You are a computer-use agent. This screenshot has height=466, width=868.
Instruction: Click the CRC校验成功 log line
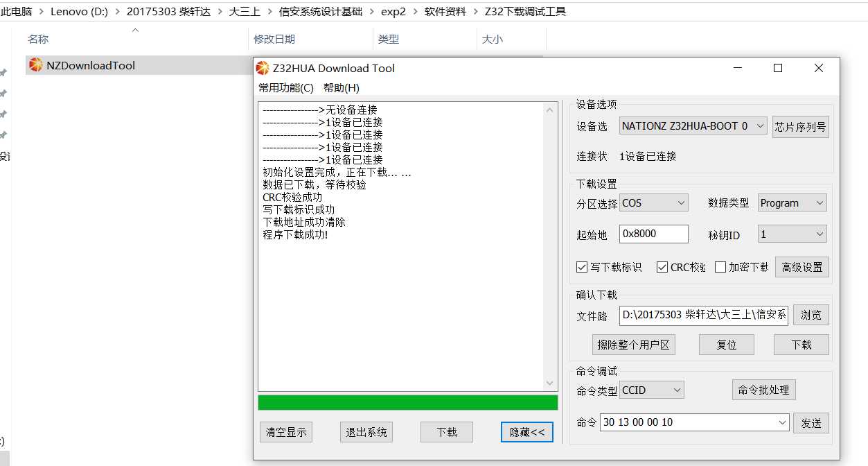[292, 197]
